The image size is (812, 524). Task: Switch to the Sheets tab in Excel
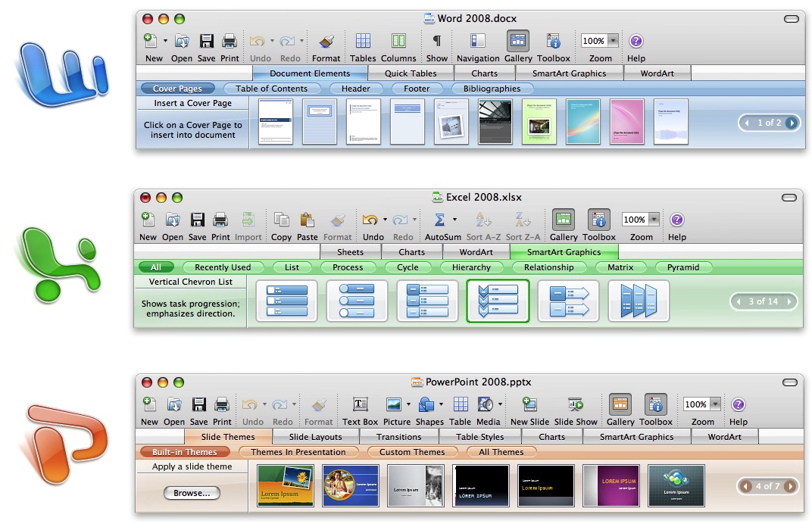tap(351, 252)
